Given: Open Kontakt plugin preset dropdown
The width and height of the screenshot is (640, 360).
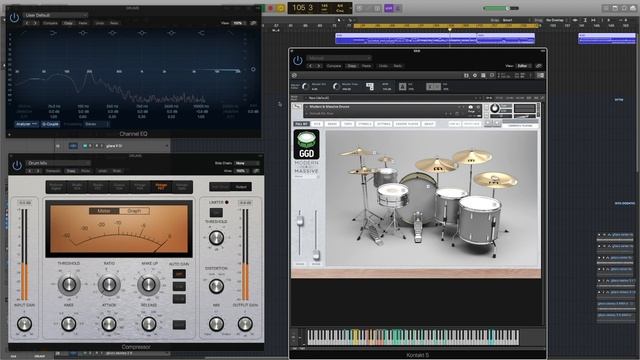Looking at the screenshot, I should [339, 58].
